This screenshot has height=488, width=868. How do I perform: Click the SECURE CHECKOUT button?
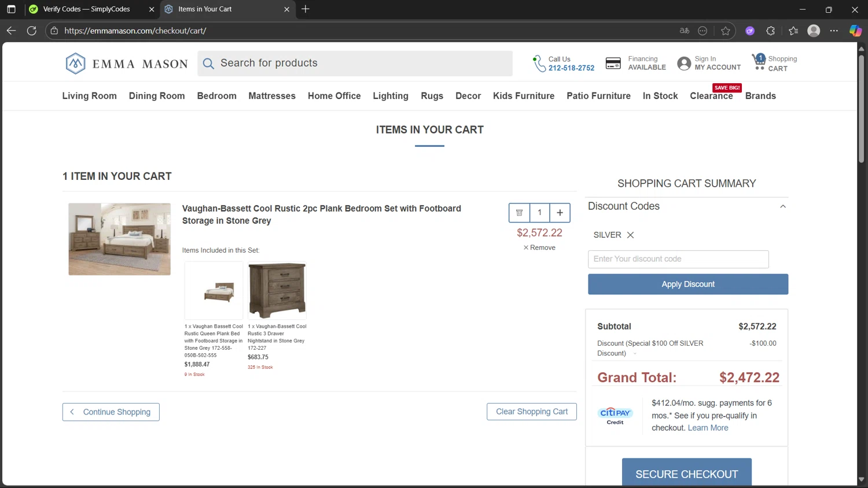[x=687, y=473]
